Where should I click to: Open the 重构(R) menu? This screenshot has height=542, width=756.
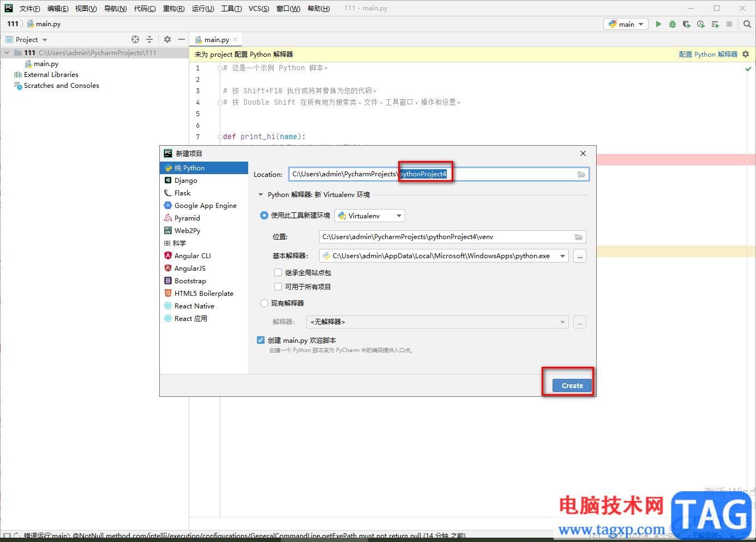coord(173,8)
